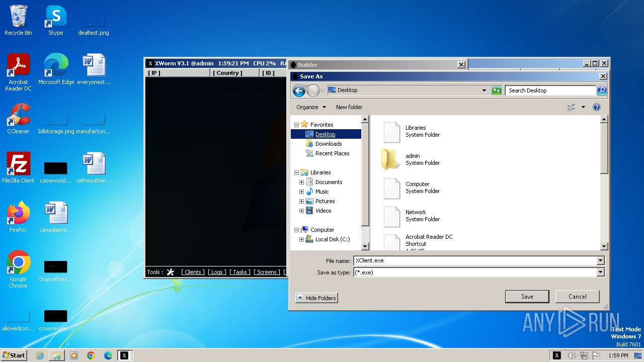Click the help question mark icon

tap(597, 107)
